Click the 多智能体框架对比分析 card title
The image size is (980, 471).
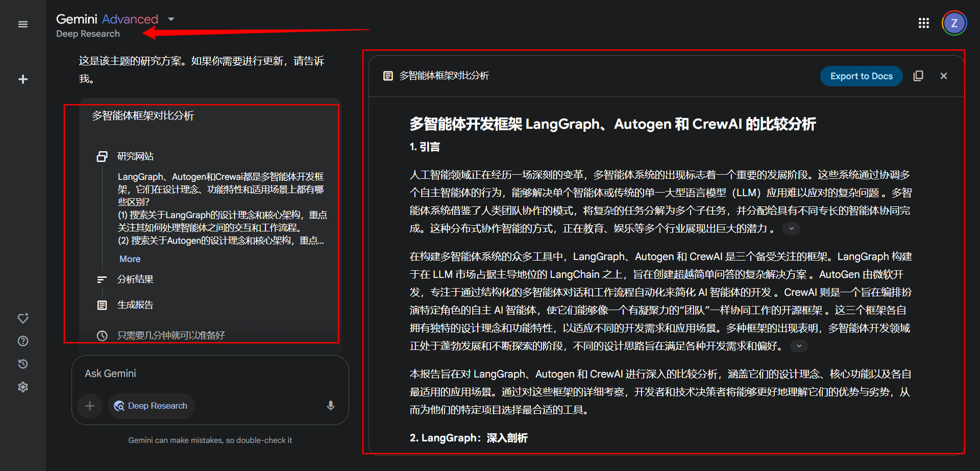tap(143, 116)
